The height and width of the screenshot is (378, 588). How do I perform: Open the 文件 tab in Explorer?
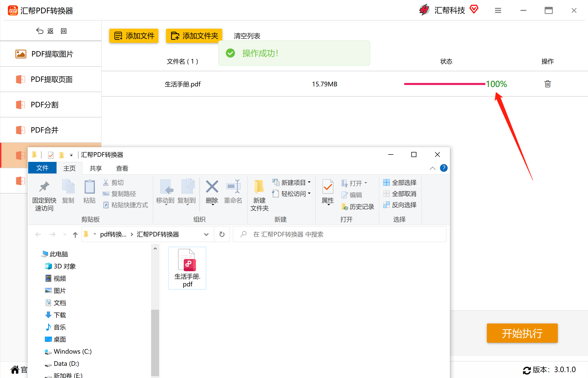pyautogui.click(x=42, y=168)
